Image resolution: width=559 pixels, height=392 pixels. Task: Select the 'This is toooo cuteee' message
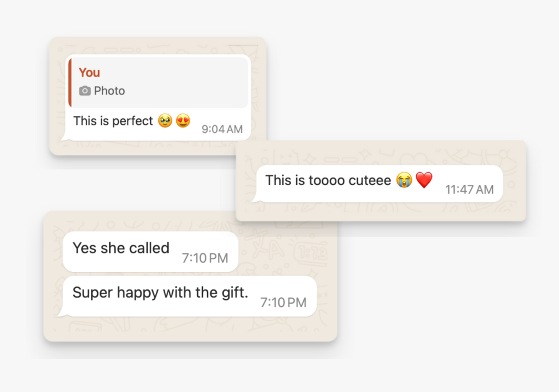328,180
